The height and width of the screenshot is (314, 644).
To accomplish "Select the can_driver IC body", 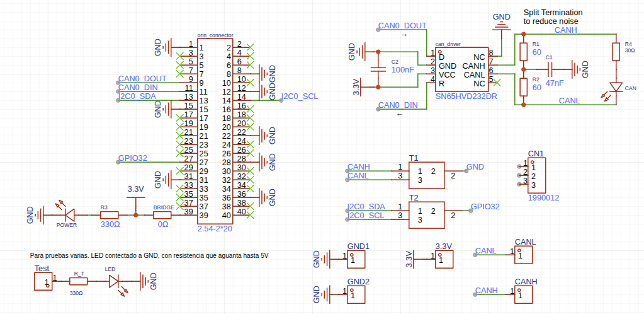I will pyautogui.click(x=462, y=69).
